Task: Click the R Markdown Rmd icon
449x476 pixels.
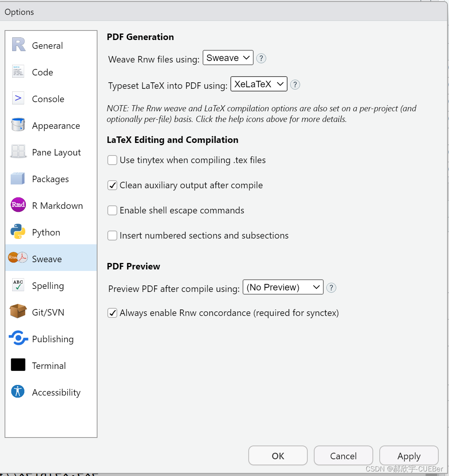Action: 18,205
